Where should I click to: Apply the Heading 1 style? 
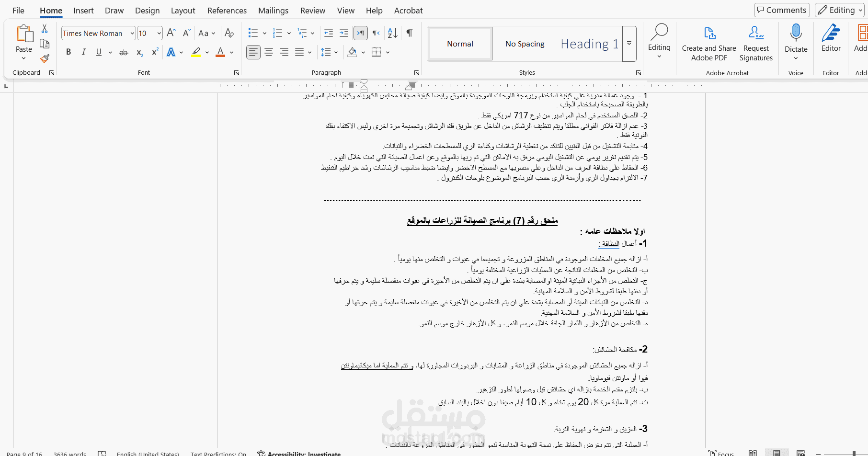[x=590, y=44]
